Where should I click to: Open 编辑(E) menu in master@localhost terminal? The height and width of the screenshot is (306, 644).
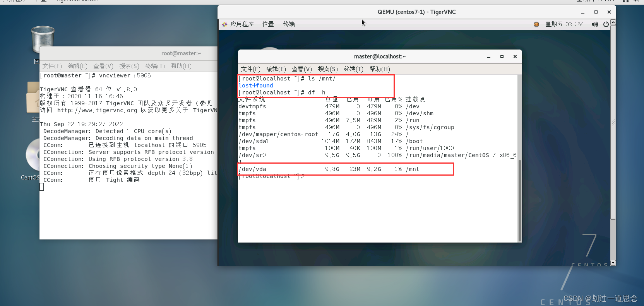(276, 69)
